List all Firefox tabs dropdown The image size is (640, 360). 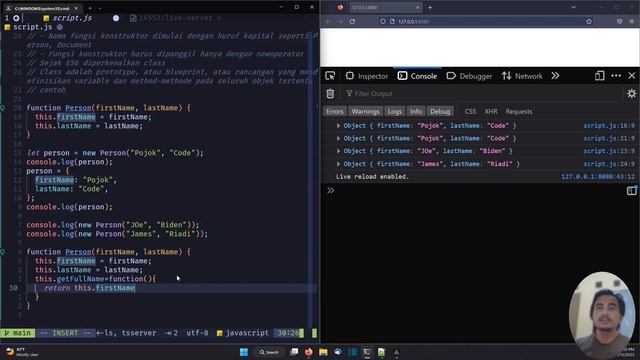(573, 7)
